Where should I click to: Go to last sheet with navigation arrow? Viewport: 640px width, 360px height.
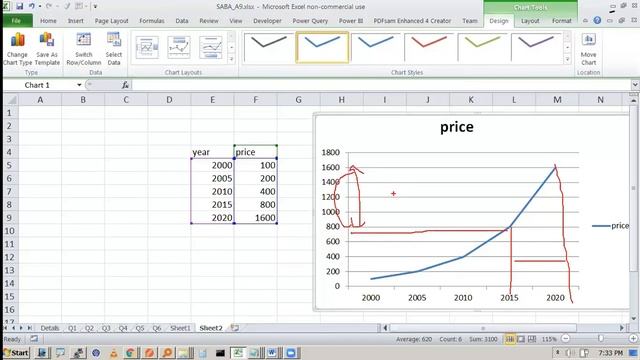29,328
